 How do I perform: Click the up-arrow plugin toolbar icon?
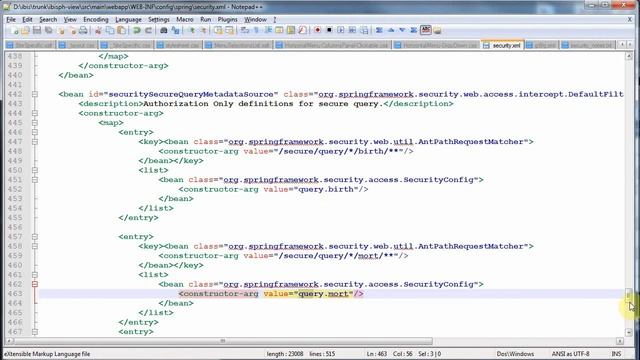[391, 30]
